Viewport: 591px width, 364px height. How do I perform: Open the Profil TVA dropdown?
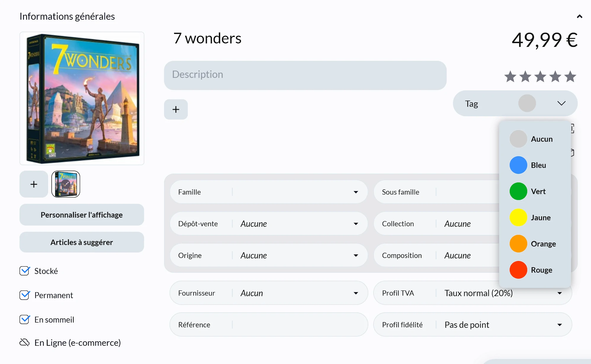[473, 293]
